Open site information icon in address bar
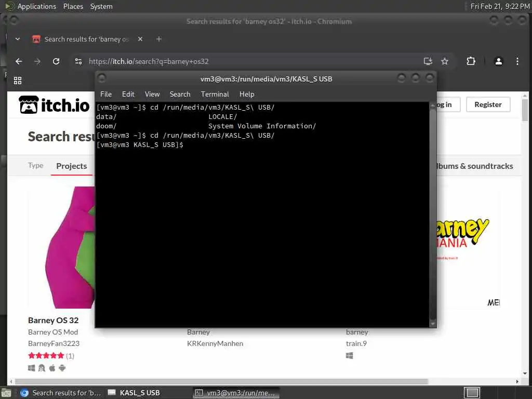This screenshot has width=532, height=399. pos(78,61)
